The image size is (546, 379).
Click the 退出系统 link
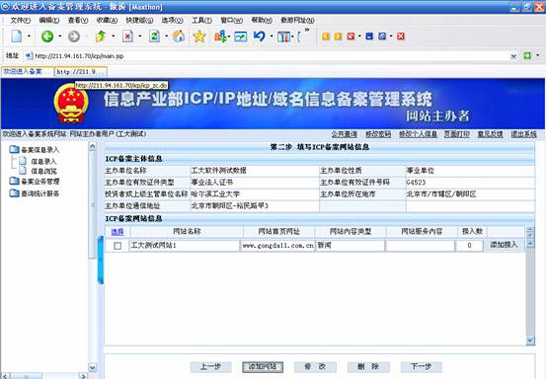pos(523,134)
